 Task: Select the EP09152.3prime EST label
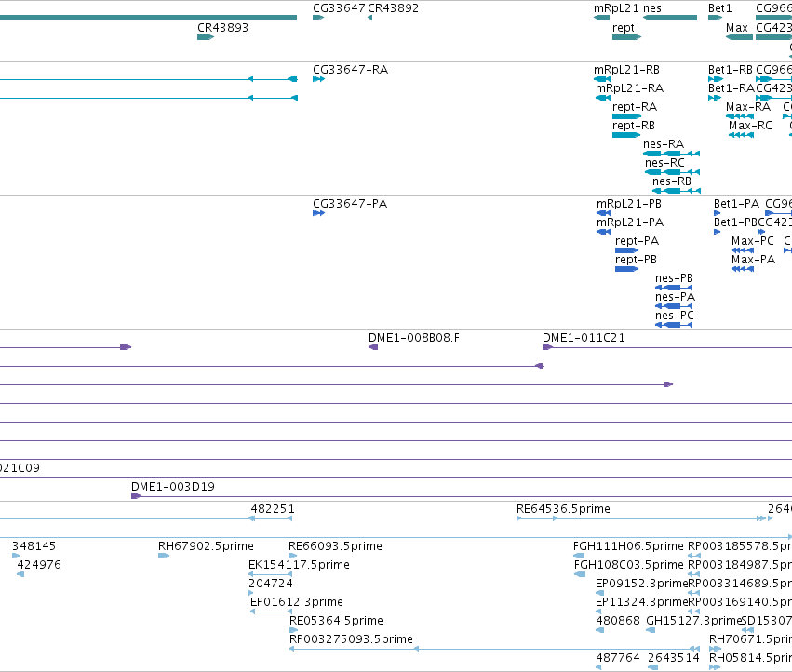642,584
